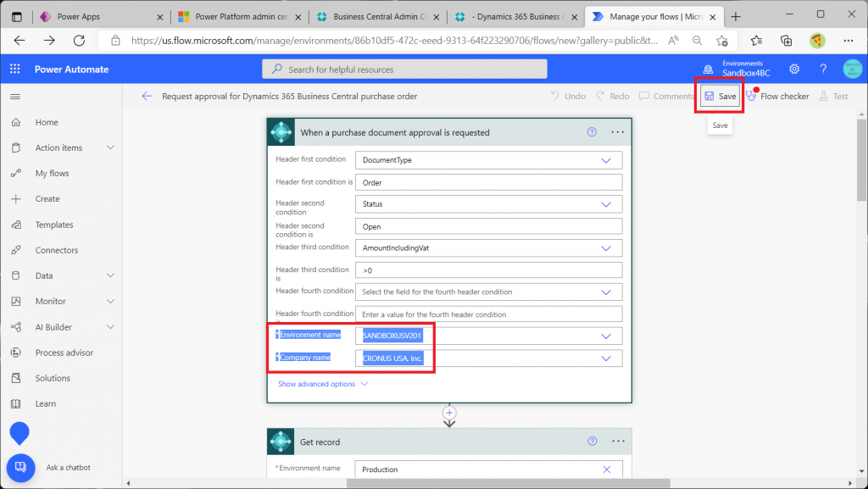Screen dimensions: 868x489
Task: Open the user account avatar
Action: [853, 69]
